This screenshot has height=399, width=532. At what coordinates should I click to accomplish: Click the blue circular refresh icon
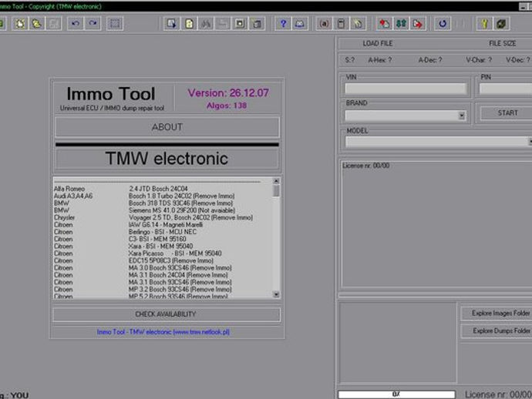443,24
